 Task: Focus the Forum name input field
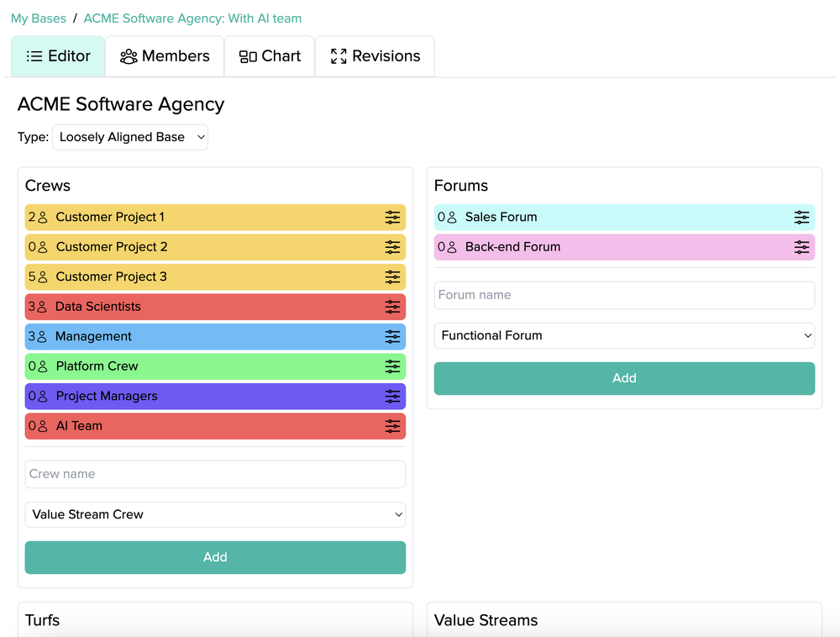tap(624, 295)
